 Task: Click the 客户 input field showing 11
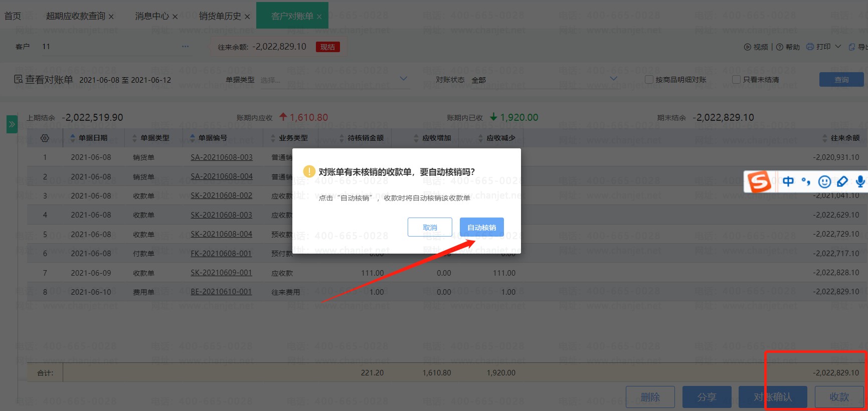[x=110, y=47]
